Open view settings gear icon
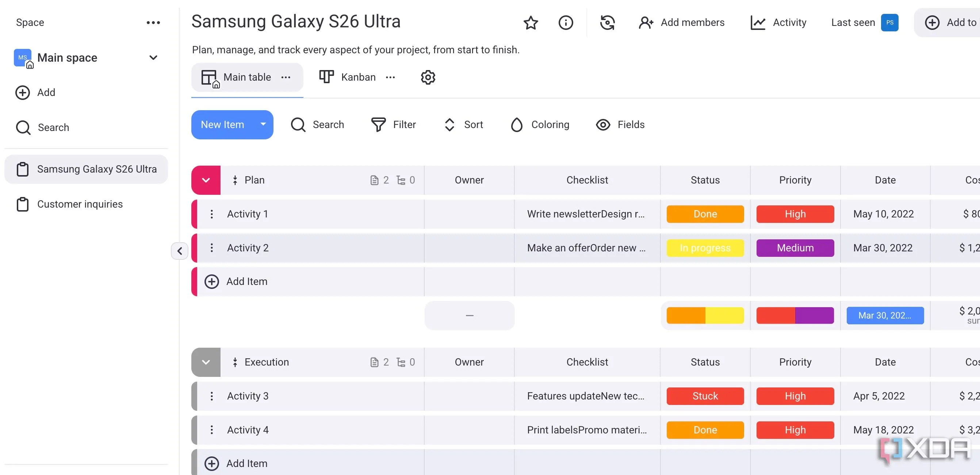The image size is (980, 475). click(428, 77)
